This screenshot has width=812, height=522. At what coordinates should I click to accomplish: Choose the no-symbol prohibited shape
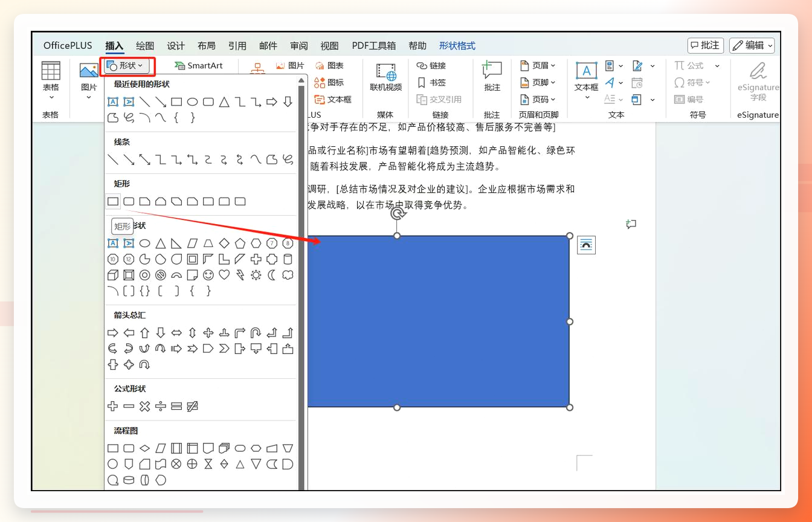[x=161, y=275]
